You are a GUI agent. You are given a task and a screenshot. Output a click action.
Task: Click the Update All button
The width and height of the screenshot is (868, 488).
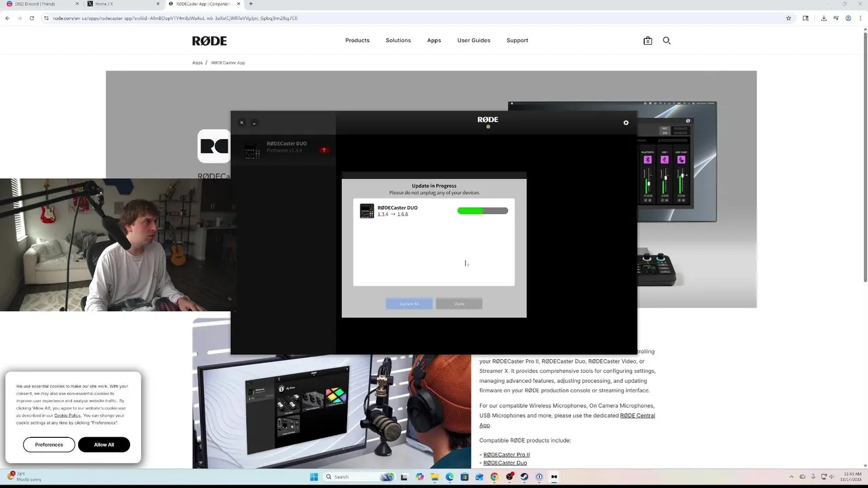(x=409, y=304)
